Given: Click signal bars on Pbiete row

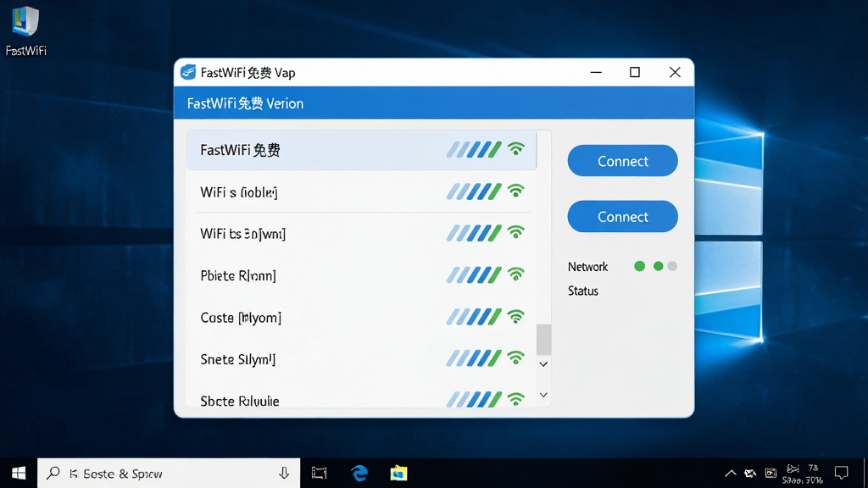Looking at the screenshot, I should click(474, 275).
